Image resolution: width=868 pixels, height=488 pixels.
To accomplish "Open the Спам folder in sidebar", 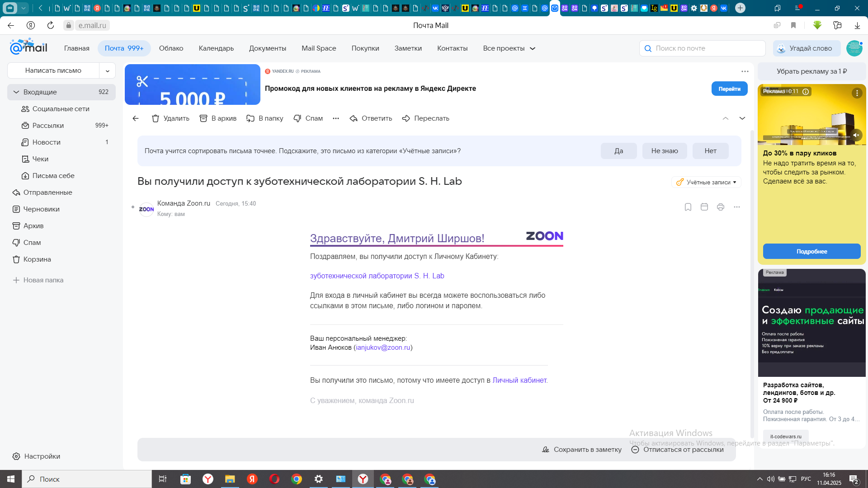I will point(32,243).
